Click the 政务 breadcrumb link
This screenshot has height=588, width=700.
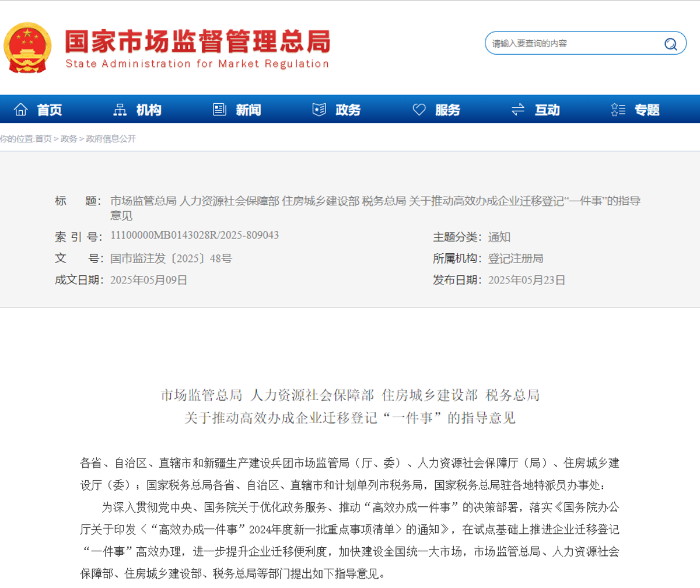point(69,139)
